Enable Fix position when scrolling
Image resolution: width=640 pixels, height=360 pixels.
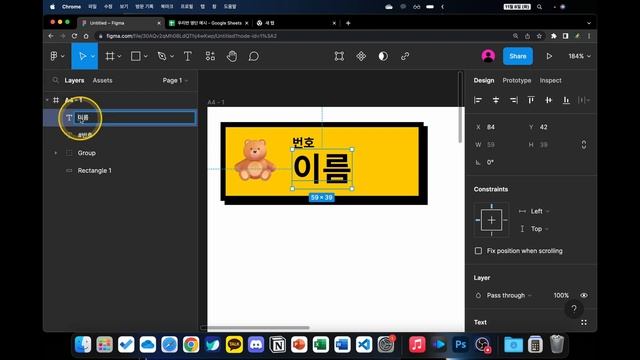click(478, 251)
